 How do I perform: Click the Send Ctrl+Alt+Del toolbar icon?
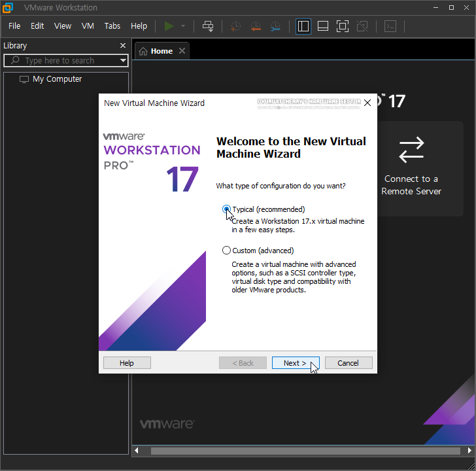208,26
